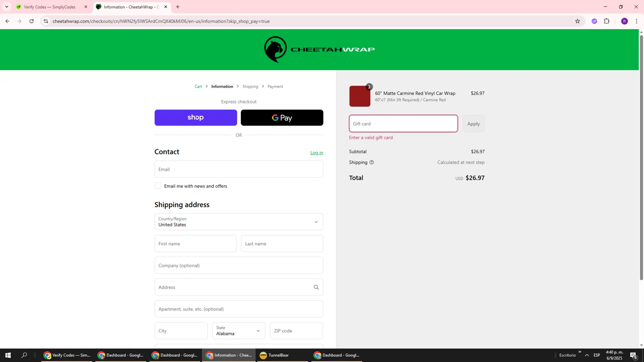
Task: Open Windows notification center
Action: pos(633,355)
